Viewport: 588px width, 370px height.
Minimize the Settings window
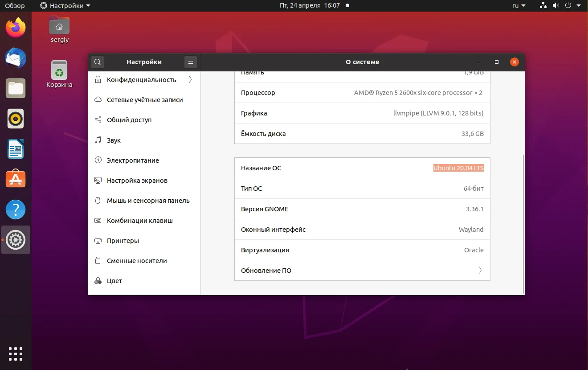[479, 62]
